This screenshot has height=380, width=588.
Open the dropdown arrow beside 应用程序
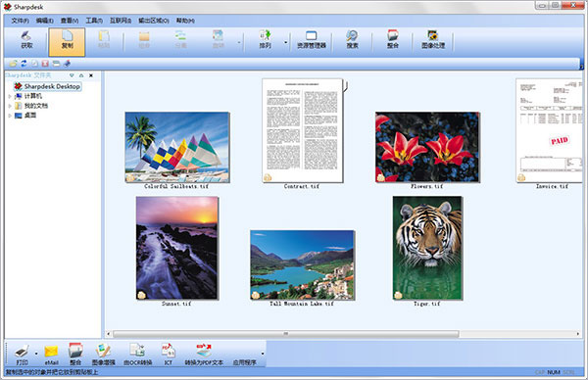click(x=262, y=354)
